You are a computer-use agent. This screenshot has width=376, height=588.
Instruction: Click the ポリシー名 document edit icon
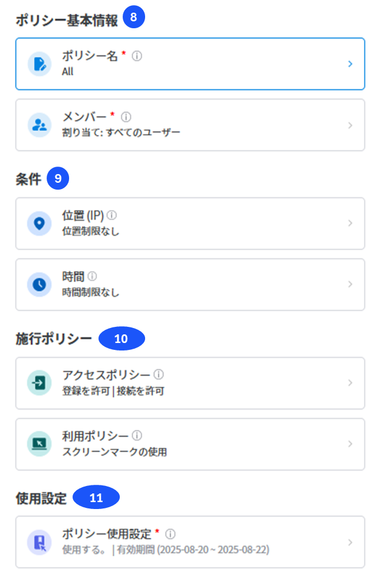(x=40, y=64)
